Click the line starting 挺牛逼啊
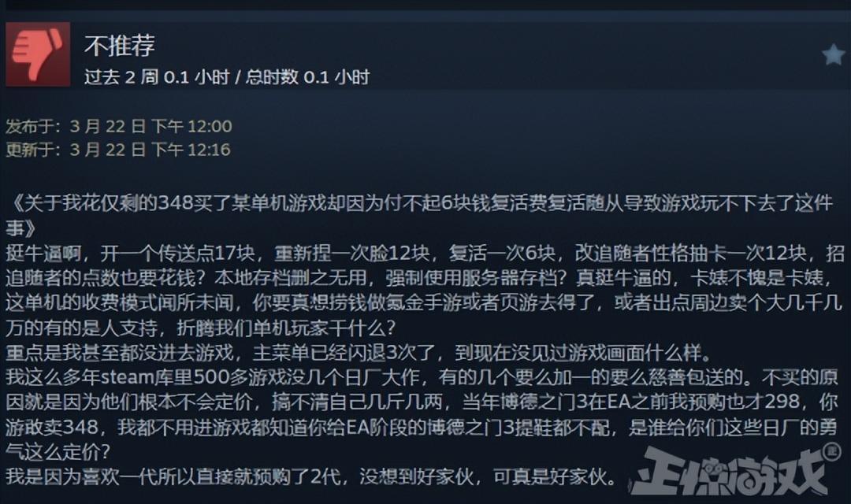 pyautogui.click(x=425, y=253)
